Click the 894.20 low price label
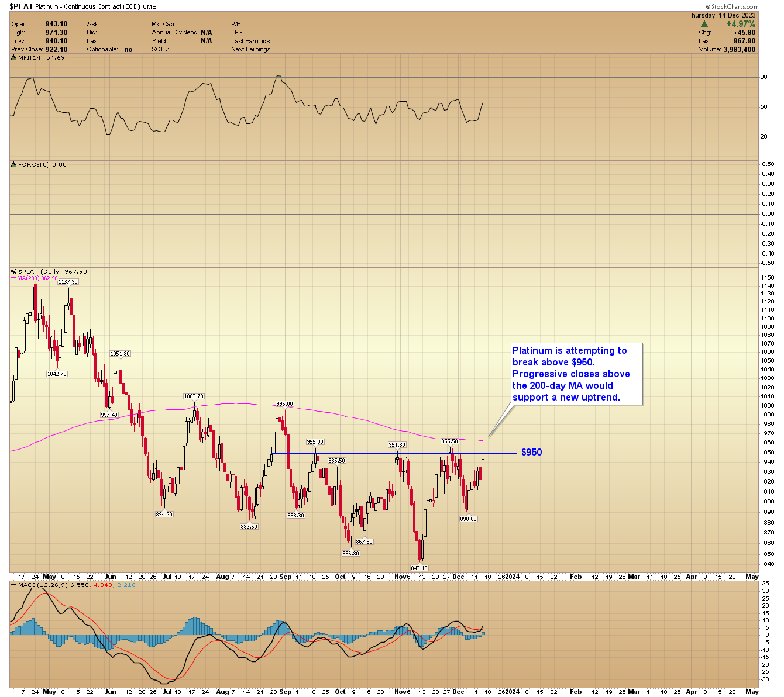The image size is (784, 697). point(164,515)
